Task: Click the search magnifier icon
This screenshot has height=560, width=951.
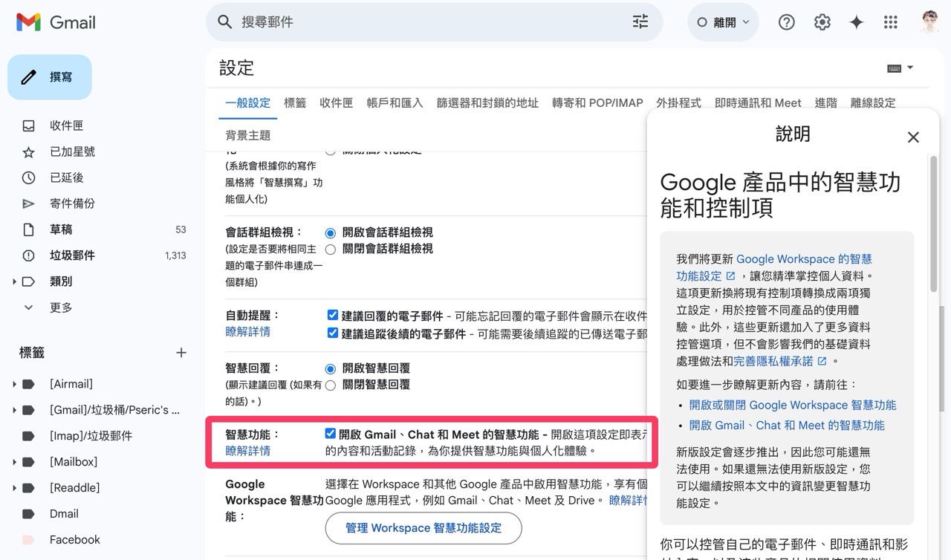Action: point(225,22)
